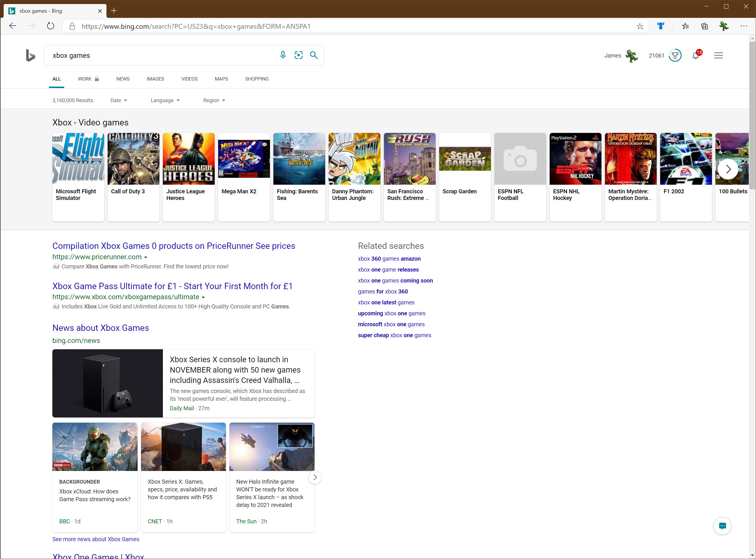Viewport: 756px width, 559px height.
Task: Open Microsoft Rewards medal icon
Action: [675, 56]
